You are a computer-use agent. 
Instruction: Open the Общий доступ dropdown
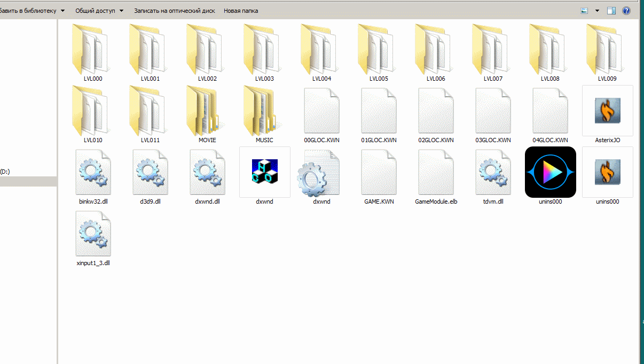pos(99,11)
